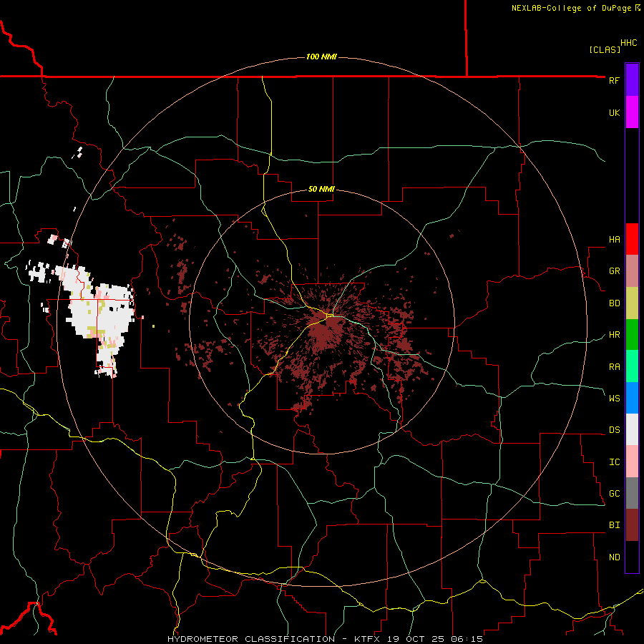Click the HR legend label
The image size is (644, 644).
pyautogui.click(x=614, y=335)
